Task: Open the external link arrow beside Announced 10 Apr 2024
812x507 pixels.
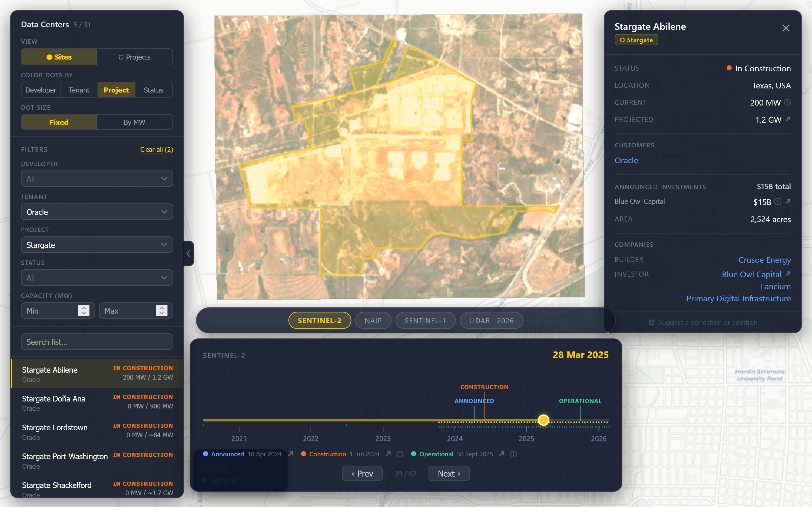Action: click(290, 454)
